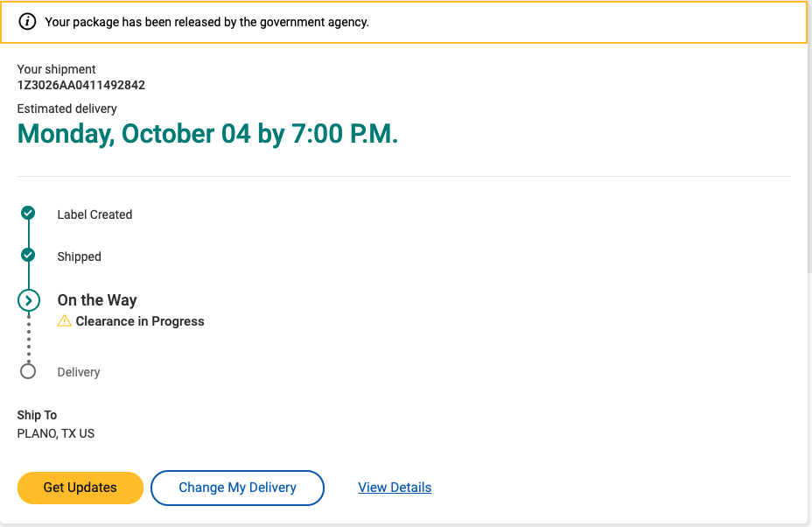The image size is (812, 527).
Task: Click the On the Way status heading
Action: pyautogui.click(x=97, y=300)
